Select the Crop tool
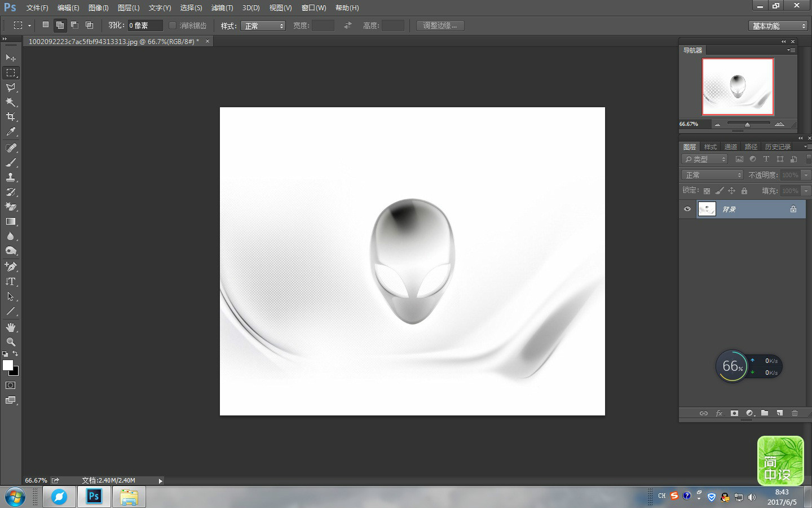The image size is (812, 508). [10, 117]
